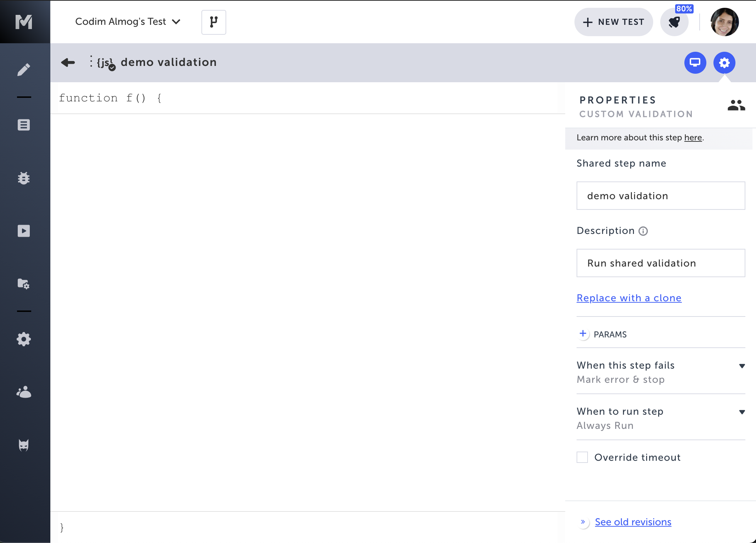Focus the Shared step name input field

661,196
